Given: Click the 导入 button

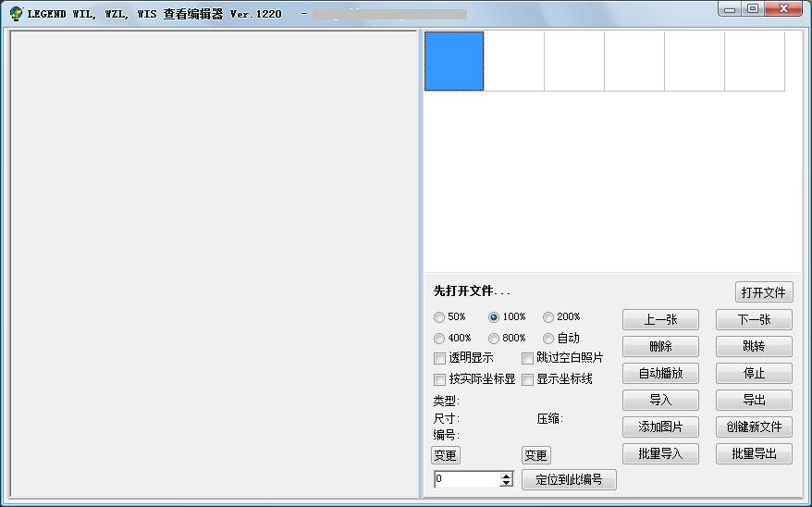Looking at the screenshot, I should (x=660, y=401).
